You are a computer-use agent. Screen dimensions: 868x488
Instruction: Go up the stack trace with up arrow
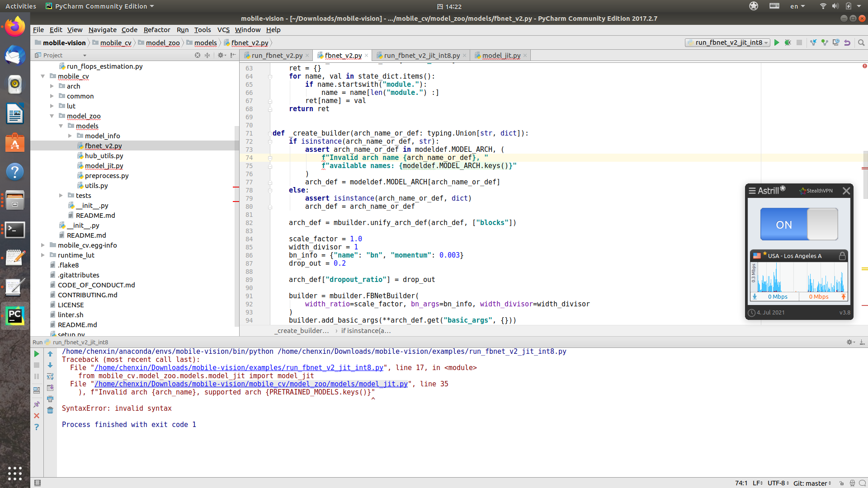click(50, 354)
